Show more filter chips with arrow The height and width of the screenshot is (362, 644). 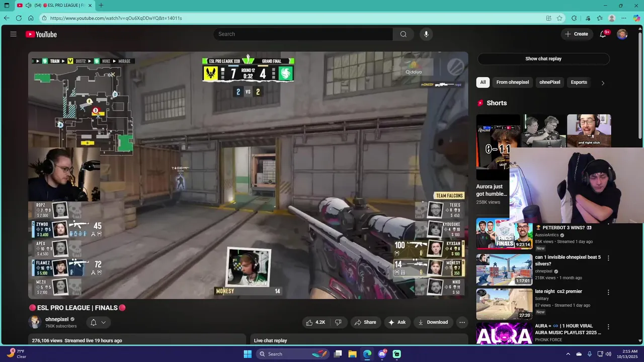(x=603, y=82)
